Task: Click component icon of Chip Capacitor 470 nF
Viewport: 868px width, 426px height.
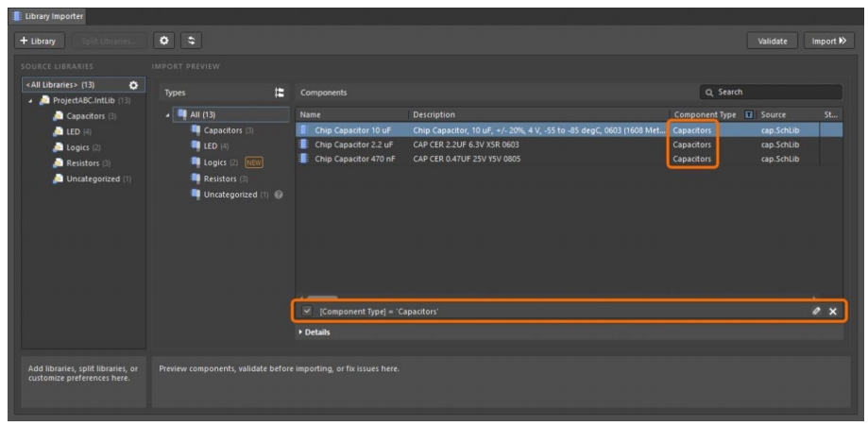Action: pos(303,159)
